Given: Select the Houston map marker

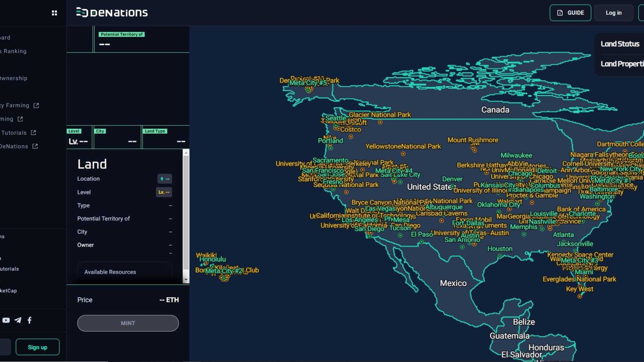Looking at the screenshot, I should pos(500,256).
